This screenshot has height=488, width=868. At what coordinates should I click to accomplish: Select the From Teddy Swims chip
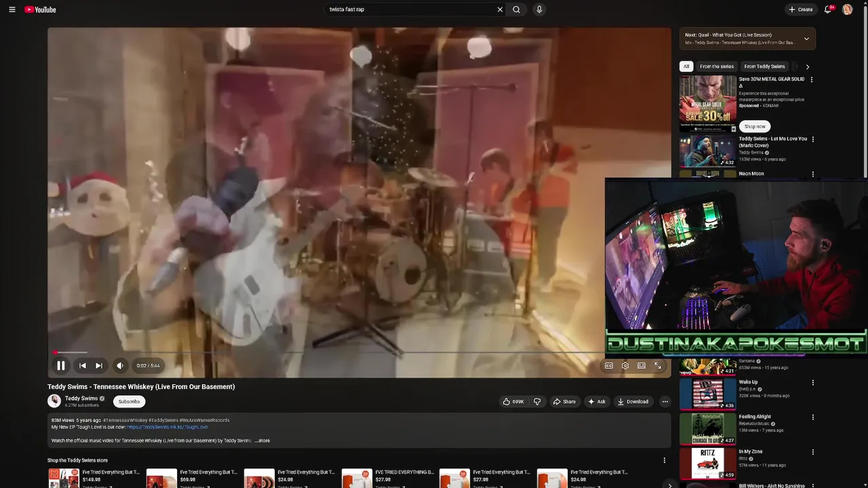(x=764, y=66)
